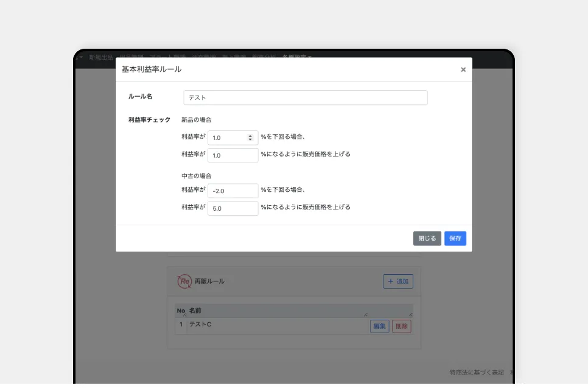Click the ルール名 text field
Screen dimensions: 588x391
click(305, 97)
